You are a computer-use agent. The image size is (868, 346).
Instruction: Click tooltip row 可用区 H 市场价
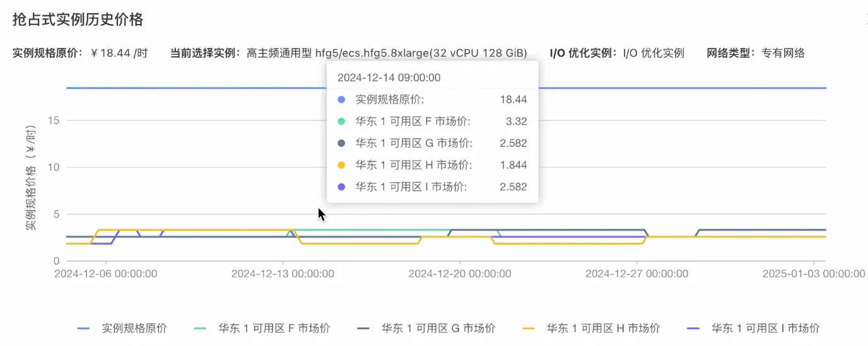(x=432, y=165)
